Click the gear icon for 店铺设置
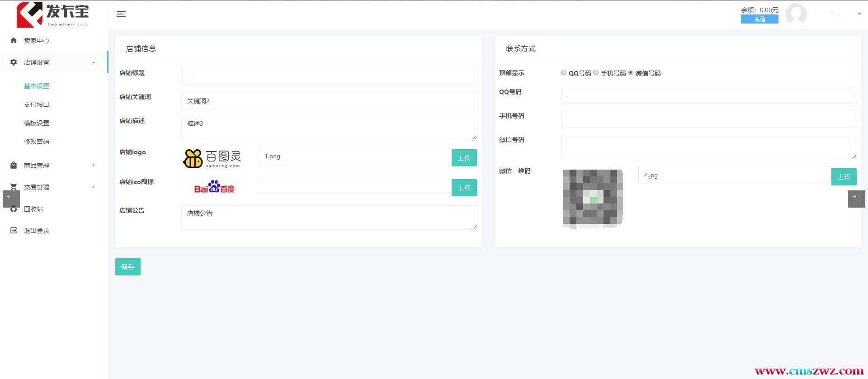This screenshot has height=379, width=868. click(x=14, y=62)
